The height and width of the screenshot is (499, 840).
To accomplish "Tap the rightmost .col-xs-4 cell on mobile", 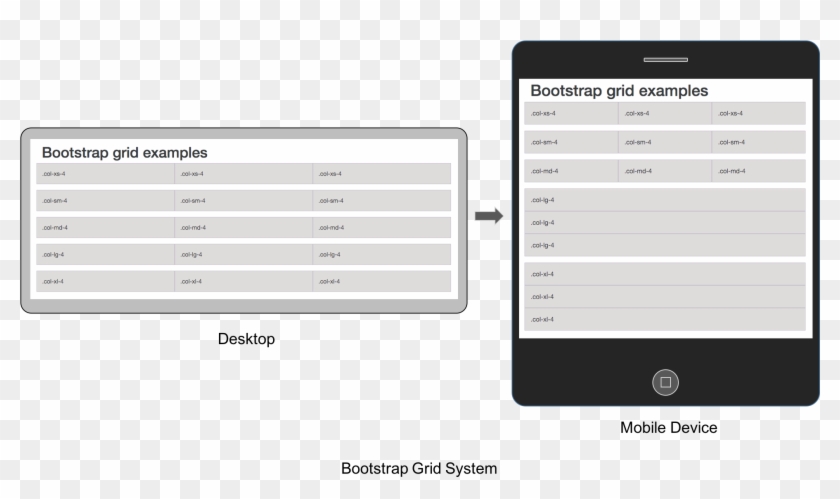I will coord(758,114).
